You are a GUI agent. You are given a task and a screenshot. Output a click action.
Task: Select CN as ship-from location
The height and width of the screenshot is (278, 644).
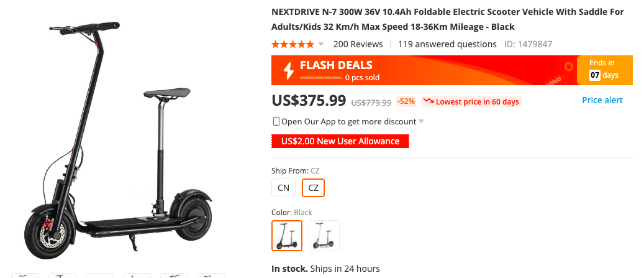point(283,188)
